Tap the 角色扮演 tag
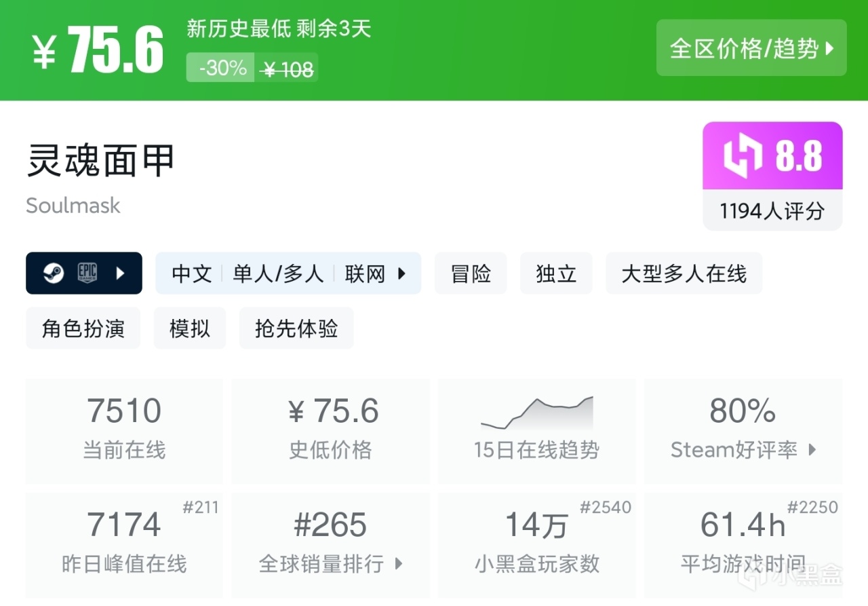Image resolution: width=868 pixels, height=606 pixels. 83,328
